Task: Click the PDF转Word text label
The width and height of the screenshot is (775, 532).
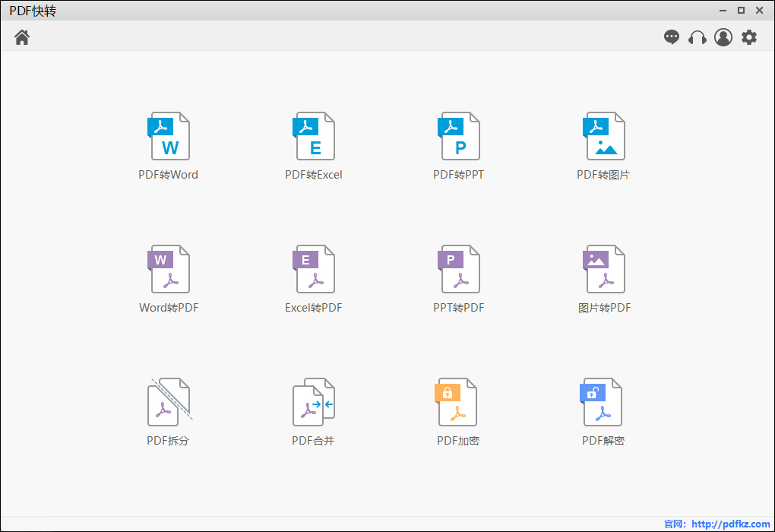Action: coord(168,175)
